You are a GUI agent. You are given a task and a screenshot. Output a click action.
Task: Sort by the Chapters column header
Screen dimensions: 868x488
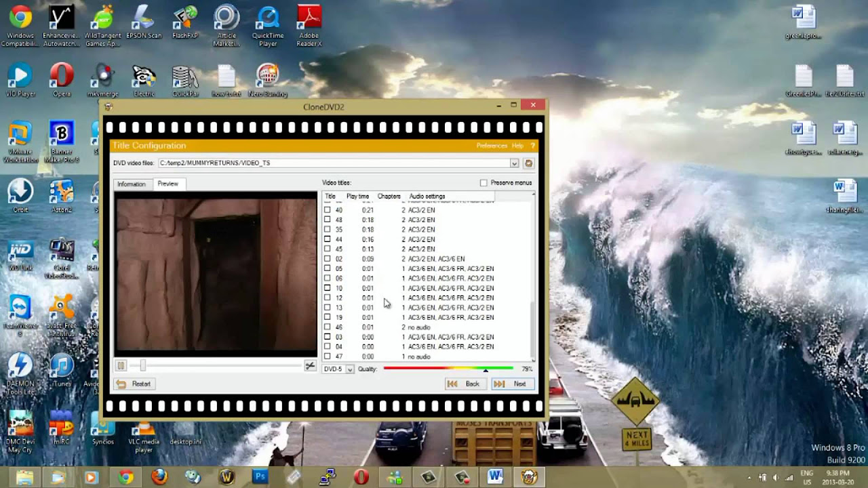tap(389, 197)
